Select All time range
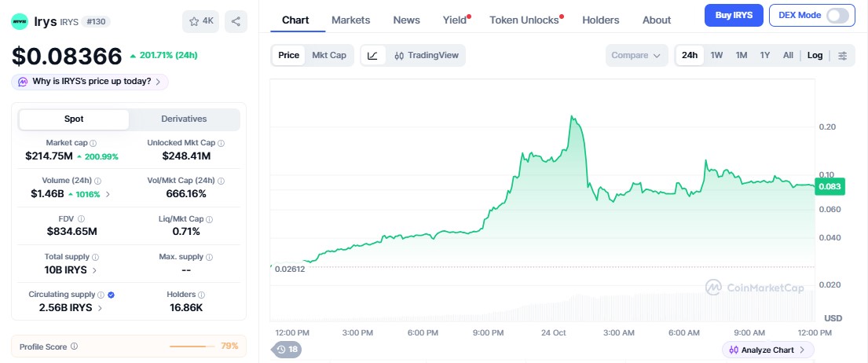 (789, 55)
